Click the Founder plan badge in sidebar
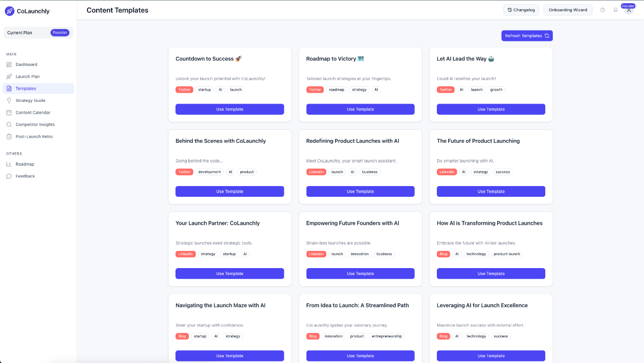The image size is (644, 363). (x=60, y=33)
